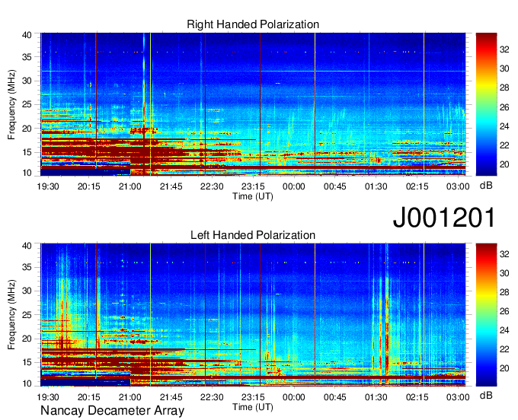Click the 01:30 tick of Left Handed plot
Image resolution: width=518 pixels, height=420 pixels.
pos(376,397)
